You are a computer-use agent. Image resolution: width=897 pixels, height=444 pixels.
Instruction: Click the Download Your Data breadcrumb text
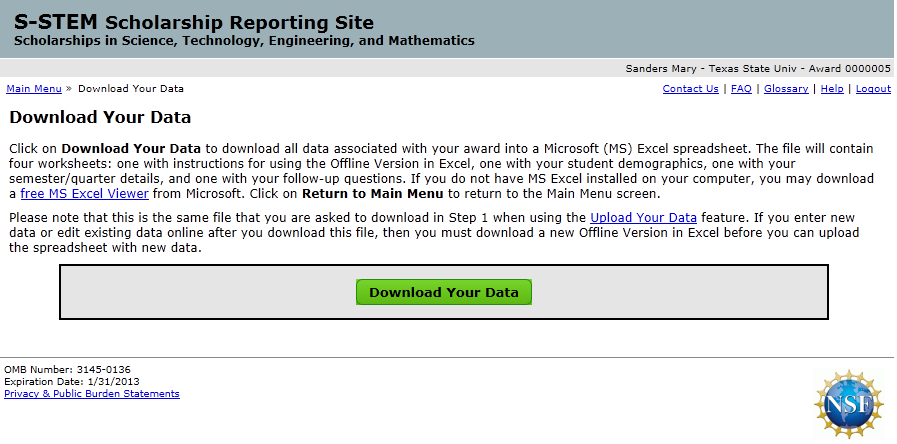coord(131,89)
